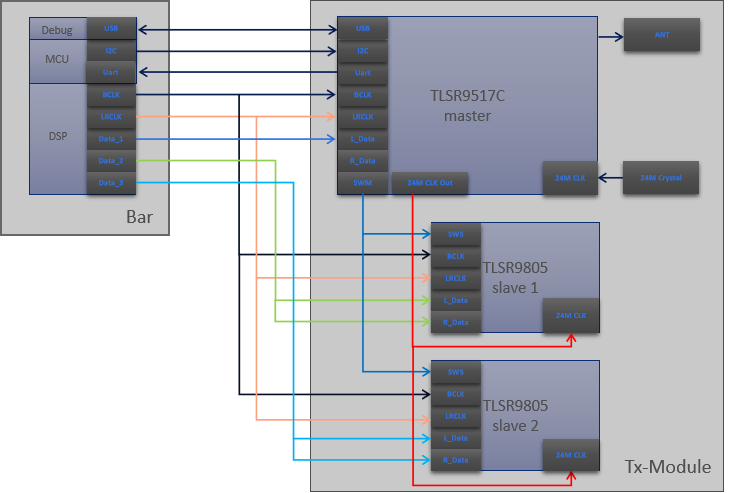Select the Uart pin on the Bar MCU

tap(111, 72)
